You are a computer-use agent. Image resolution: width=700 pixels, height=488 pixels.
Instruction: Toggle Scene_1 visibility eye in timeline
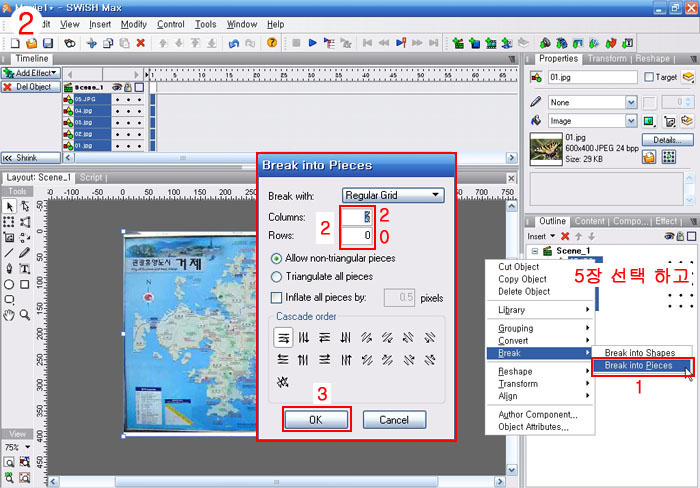[117, 88]
